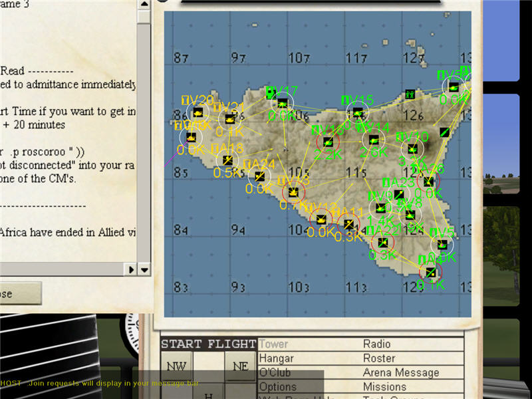The image size is (532, 399).
Task: Open the Missions entry
Action: pyautogui.click(x=384, y=387)
